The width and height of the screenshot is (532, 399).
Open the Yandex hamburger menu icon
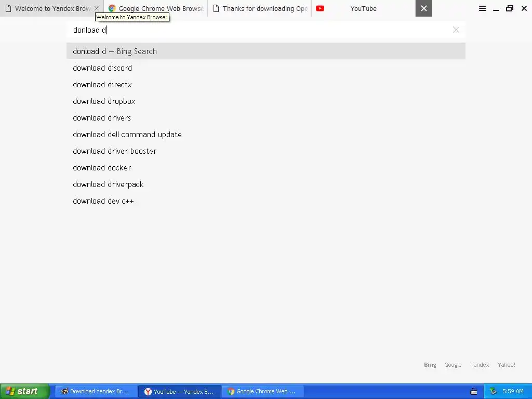[x=483, y=8]
